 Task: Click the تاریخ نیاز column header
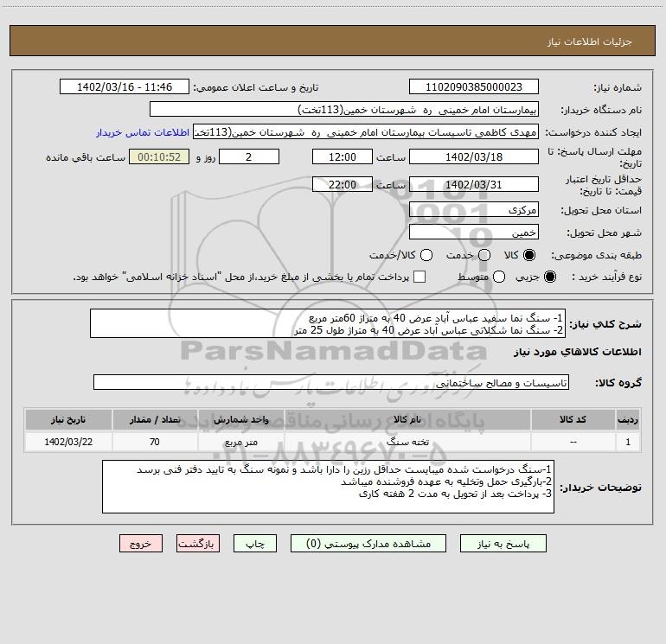[x=68, y=419]
